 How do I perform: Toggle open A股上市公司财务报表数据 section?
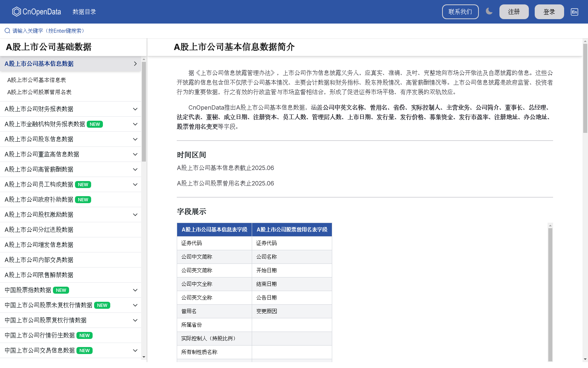click(x=135, y=109)
